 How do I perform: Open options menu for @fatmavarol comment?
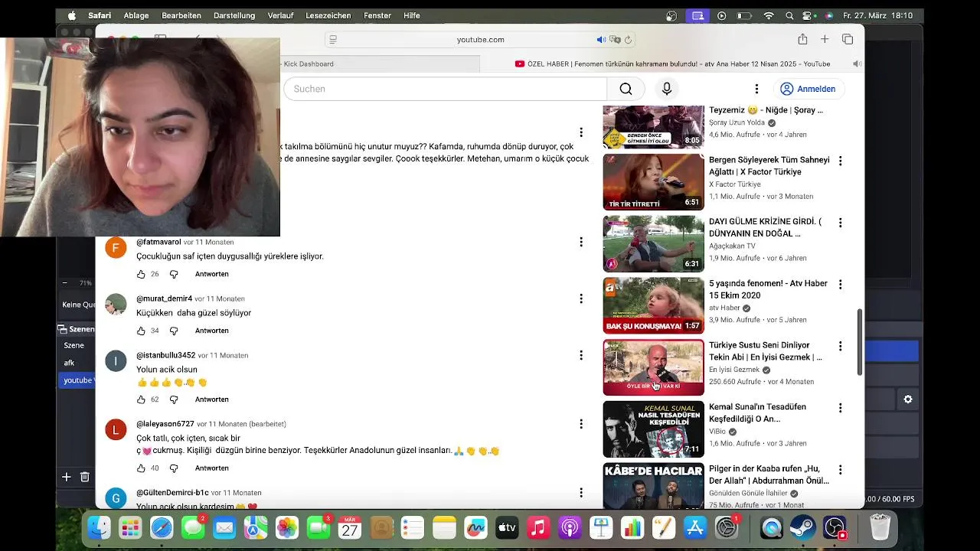[581, 242]
